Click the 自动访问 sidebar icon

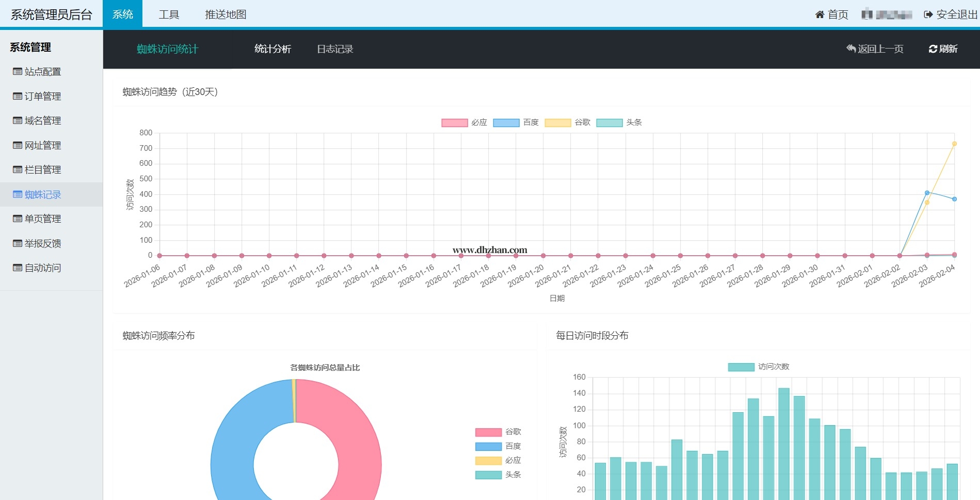18,268
